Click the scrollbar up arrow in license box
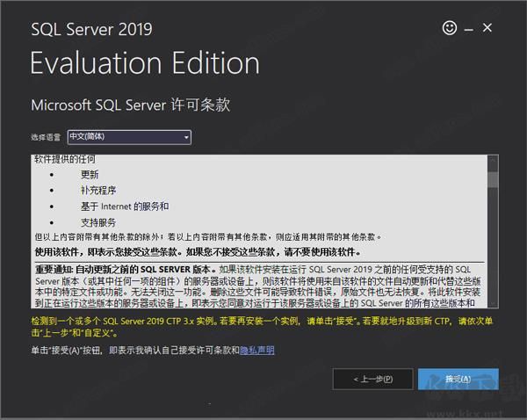Screen dimensions: 527x420 pos(493,160)
